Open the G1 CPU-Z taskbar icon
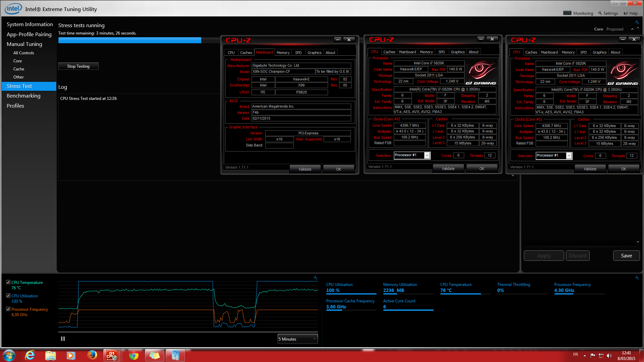The width and height of the screenshot is (644, 362). (x=111, y=355)
